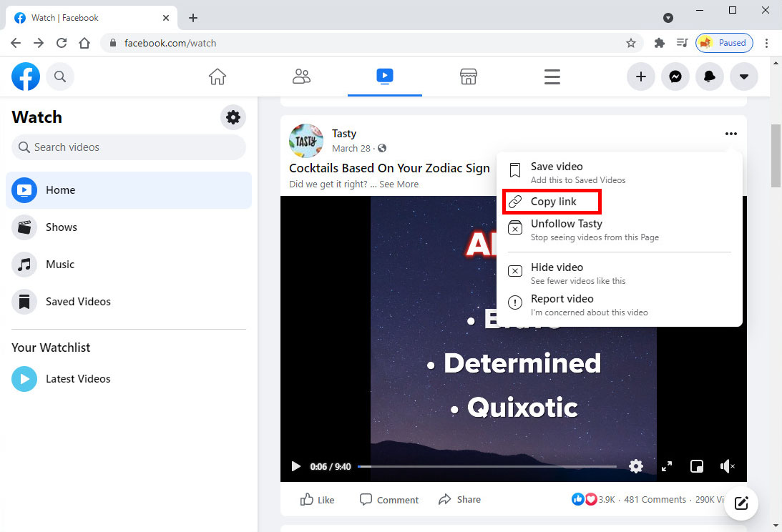Screen dimensions: 782x532
Task: Choose Save video from the menu
Action: click(x=619, y=172)
